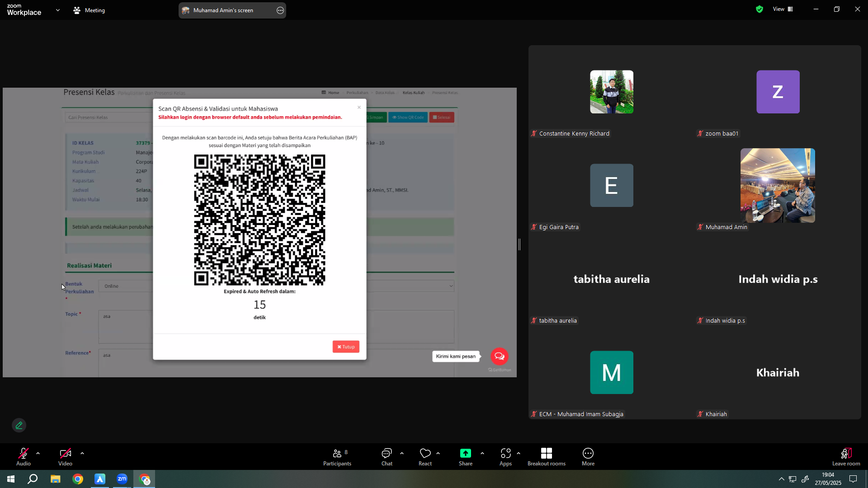Select Constantine Kenny Richard's video thumbnail
The image size is (868, 488).
612,92
